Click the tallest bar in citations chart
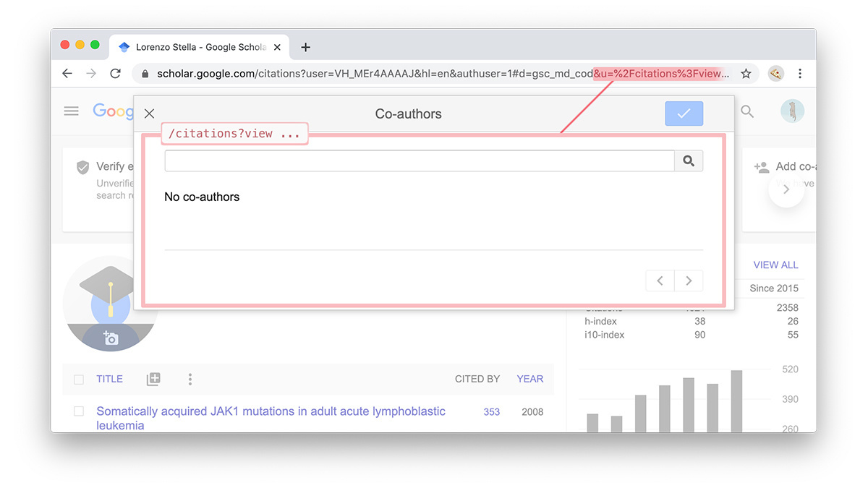The width and height of the screenshot is (868, 488). coord(736,401)
